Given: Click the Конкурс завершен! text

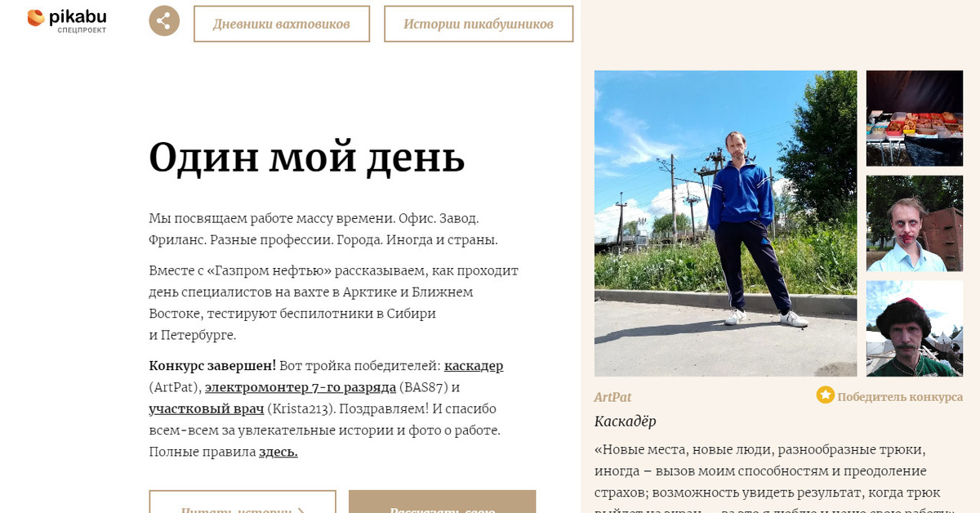Looking at the screenshot, I should click(x=212, y=365).
